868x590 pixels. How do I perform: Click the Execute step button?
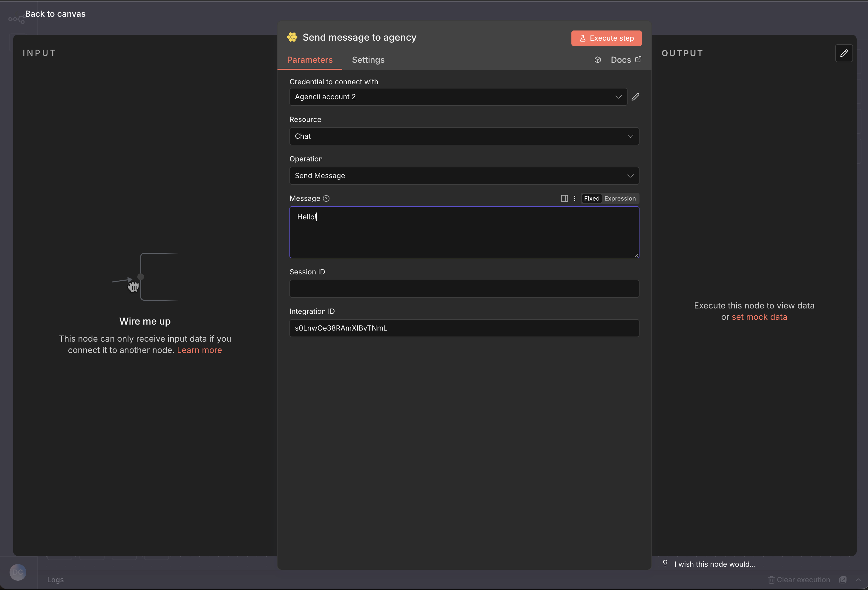coord(606,38)
